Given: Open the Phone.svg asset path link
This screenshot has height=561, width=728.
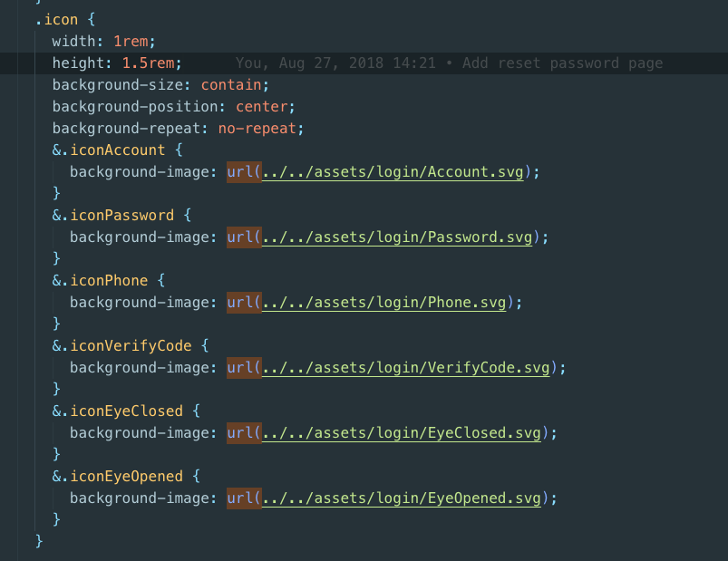Looking at the screenshot, I should pos(384,303).
